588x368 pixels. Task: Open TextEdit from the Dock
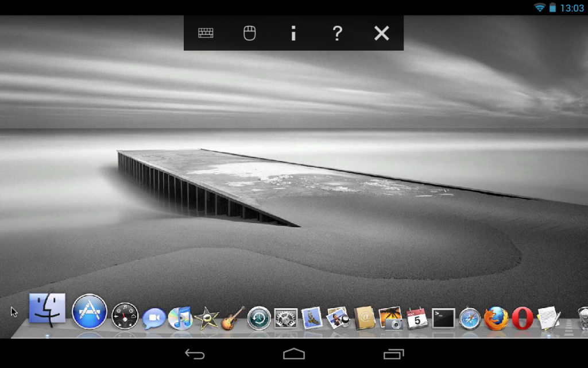pyautogui.click(x=547, y=318)
